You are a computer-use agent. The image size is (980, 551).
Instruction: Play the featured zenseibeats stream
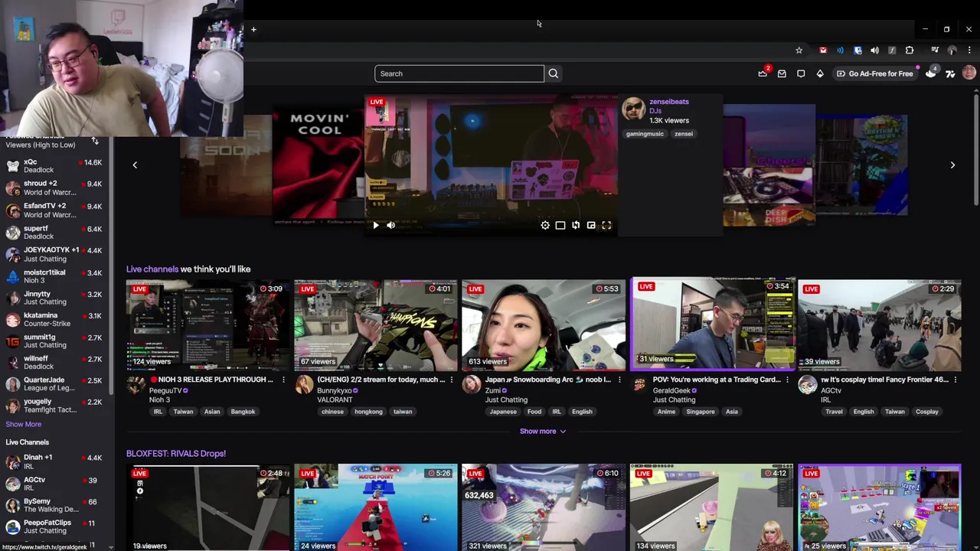[375, 225]
